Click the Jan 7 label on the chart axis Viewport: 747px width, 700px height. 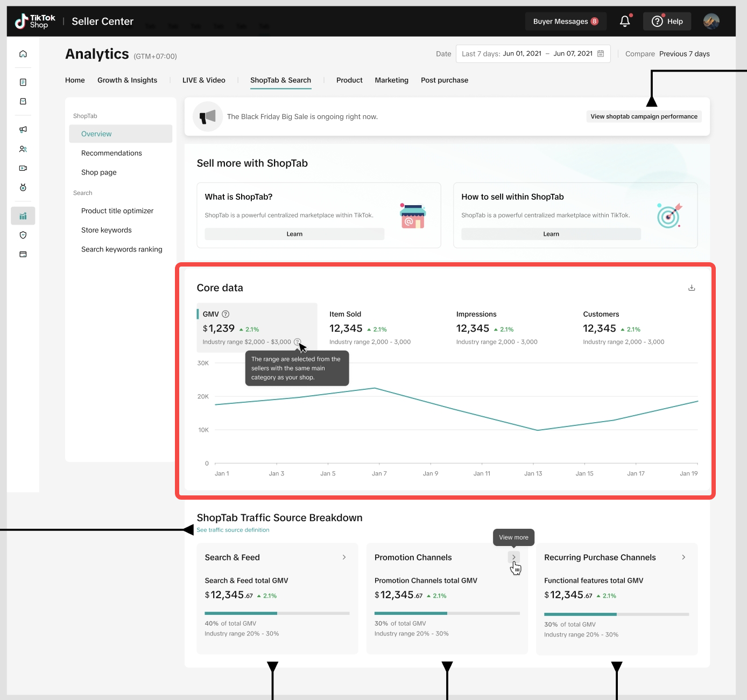pos(379,474)
